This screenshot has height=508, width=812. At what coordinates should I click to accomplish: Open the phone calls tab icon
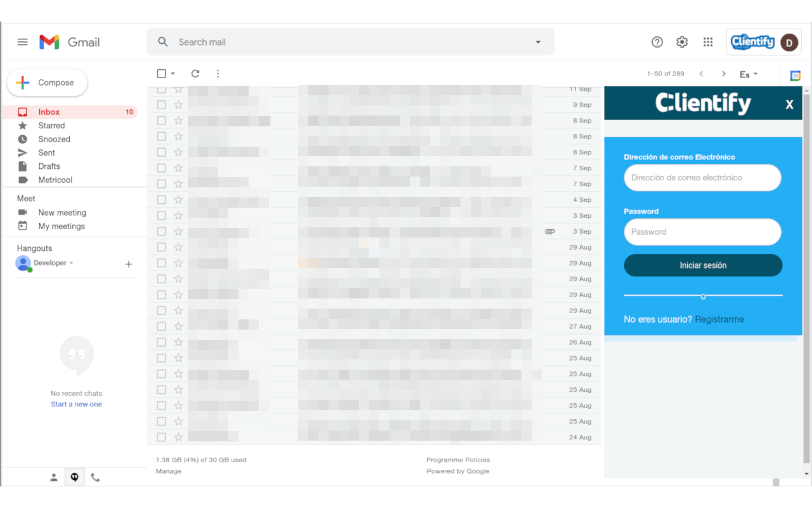click(x=95, y=478)
